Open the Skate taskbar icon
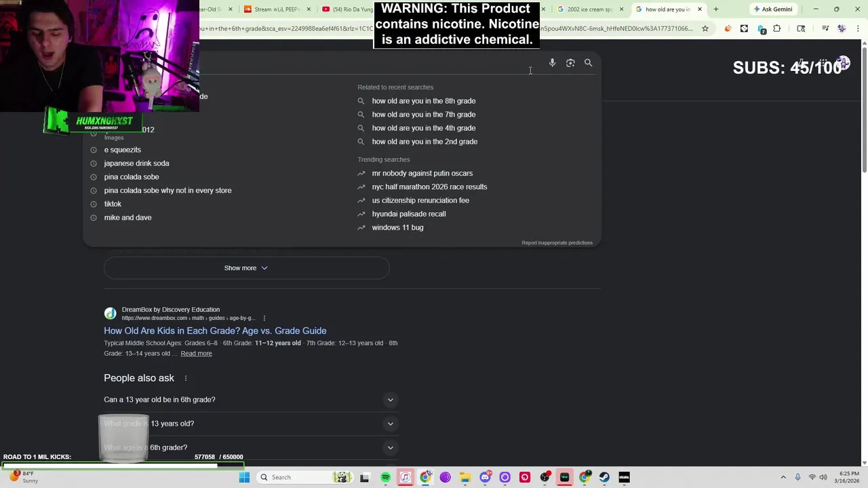This screenshot has height=488, width=868. [x=624, y=477]
